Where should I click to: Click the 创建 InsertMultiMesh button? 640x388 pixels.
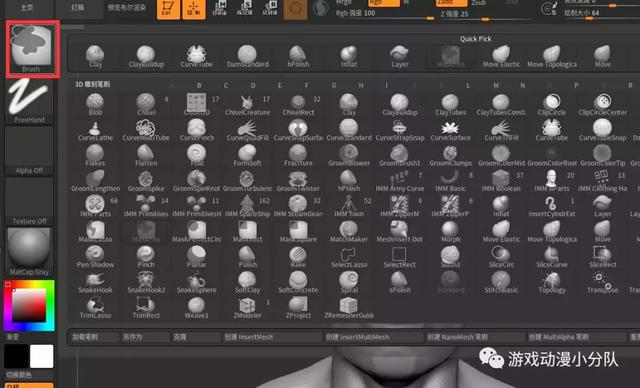[x=373, y=337]
